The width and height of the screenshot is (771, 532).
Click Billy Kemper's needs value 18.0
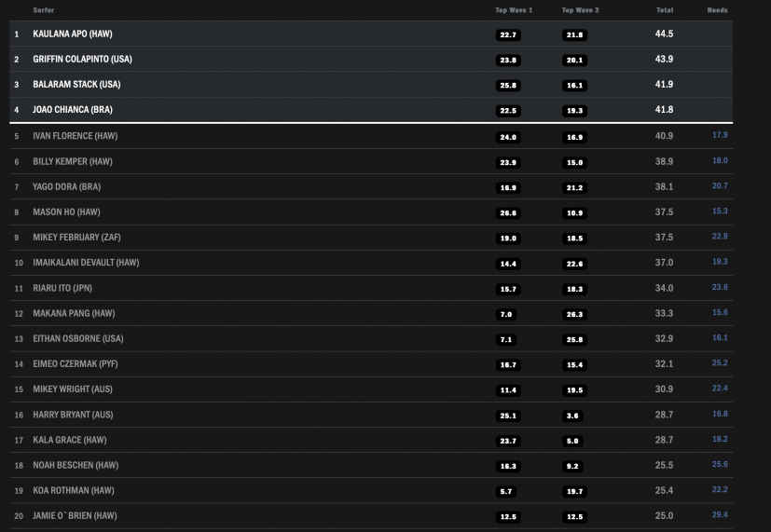[x=720, y=160]
